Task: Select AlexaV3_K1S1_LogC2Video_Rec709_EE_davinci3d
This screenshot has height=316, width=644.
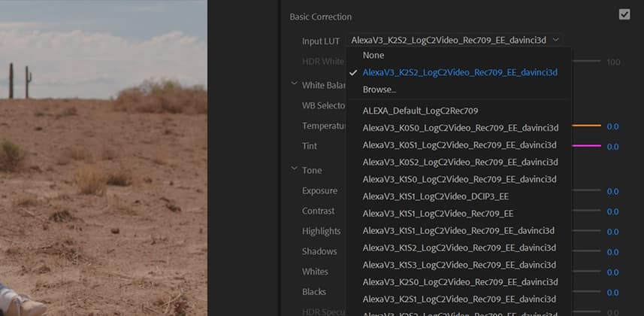Action: tap(459, 230)
